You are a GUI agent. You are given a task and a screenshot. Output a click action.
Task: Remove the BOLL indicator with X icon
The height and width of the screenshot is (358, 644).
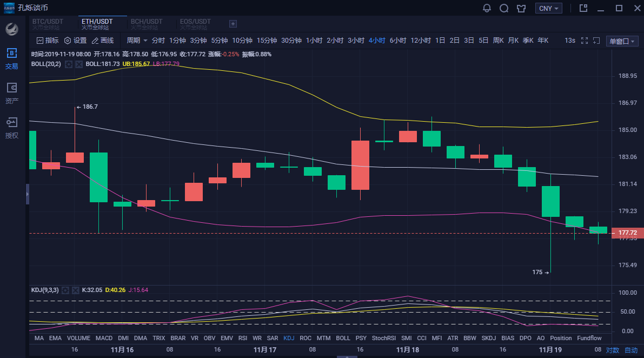point(79,64)
